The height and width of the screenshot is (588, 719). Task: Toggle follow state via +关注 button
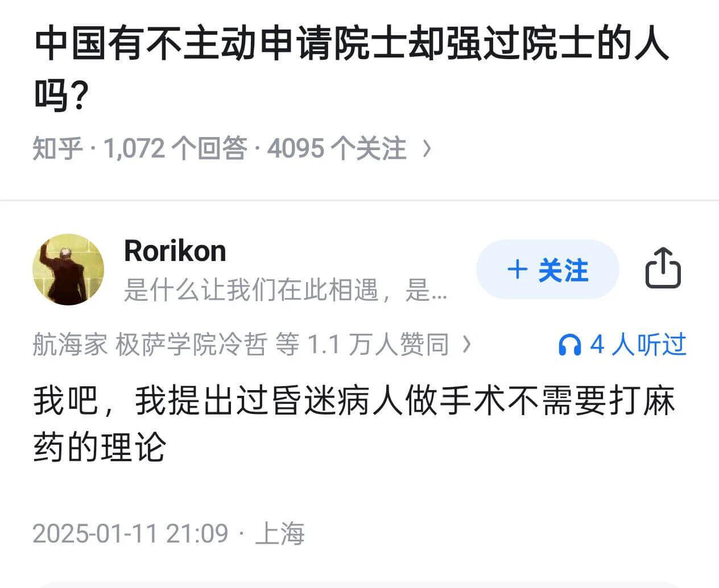548,271
